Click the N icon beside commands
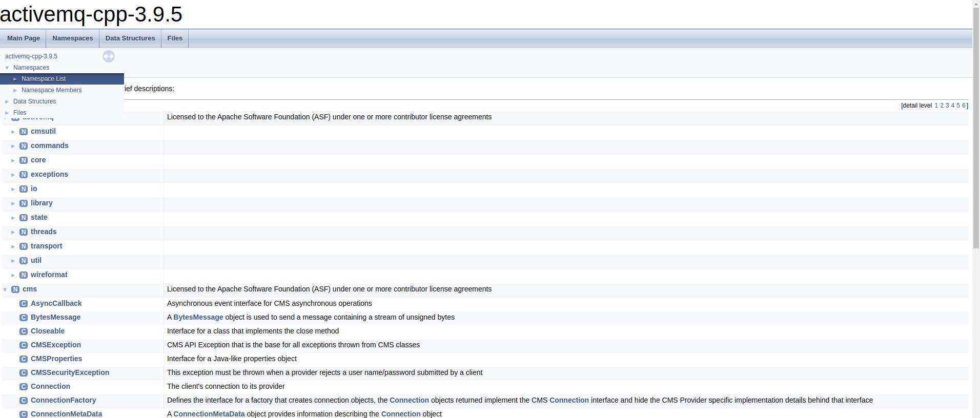Viewport: 980px width, 418px height. point(24,146)
